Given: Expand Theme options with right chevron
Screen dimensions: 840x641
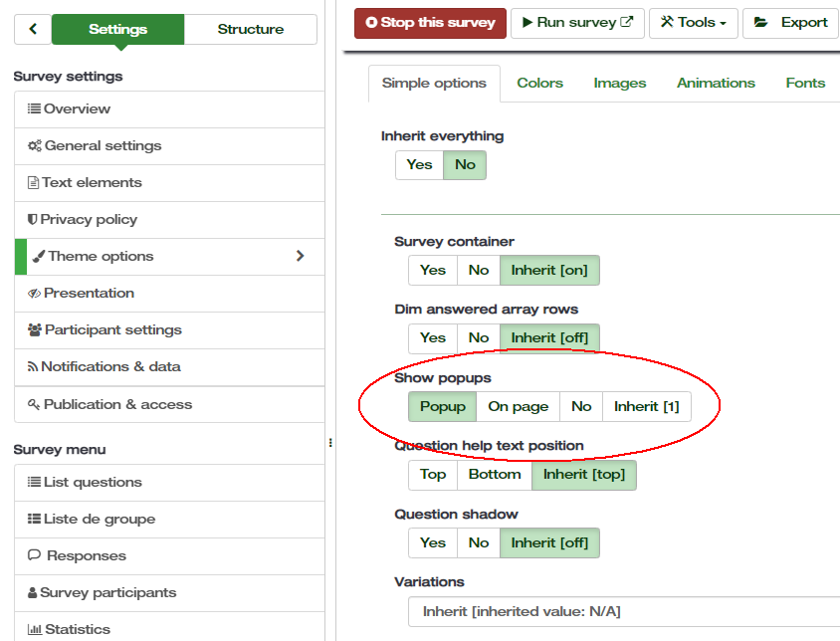Looking at the screenshot, I should [301, 257].
